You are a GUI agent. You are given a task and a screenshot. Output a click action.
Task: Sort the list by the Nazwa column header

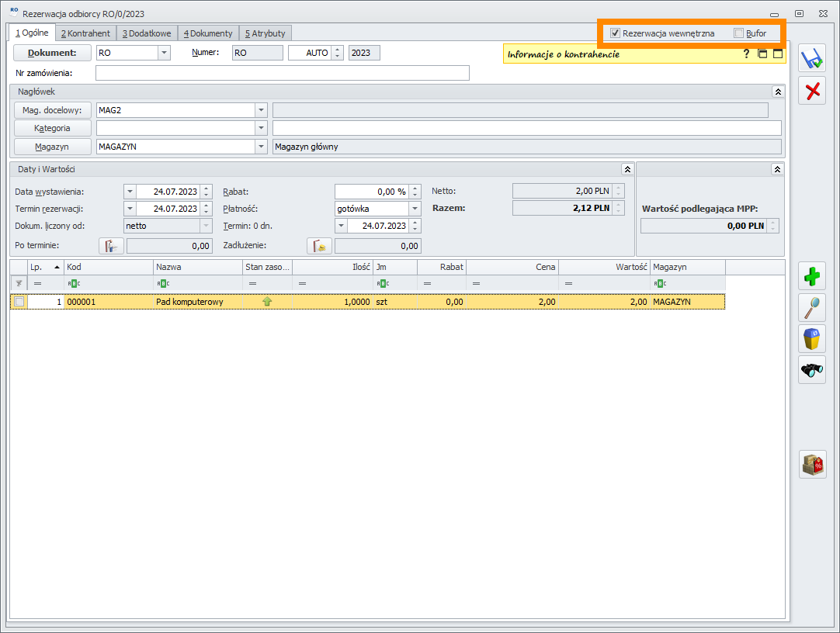coord(197,267)
